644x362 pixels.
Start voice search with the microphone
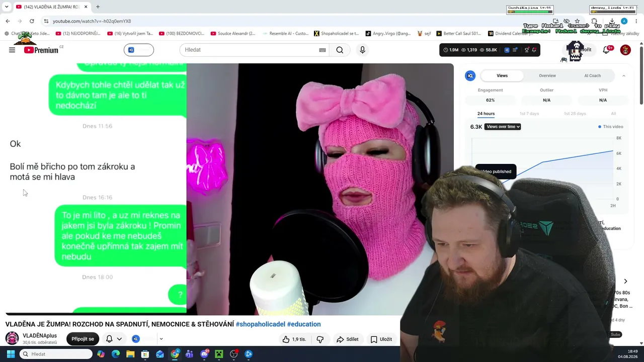click(362, 50)
